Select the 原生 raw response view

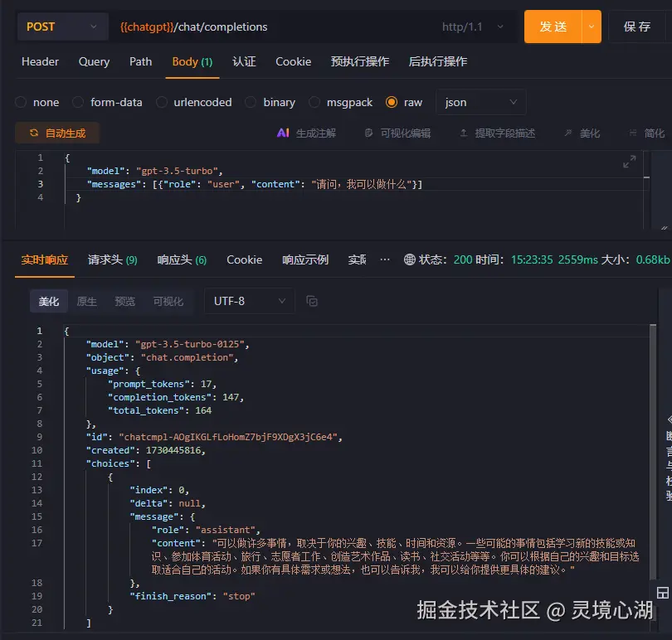click(86, 301)
